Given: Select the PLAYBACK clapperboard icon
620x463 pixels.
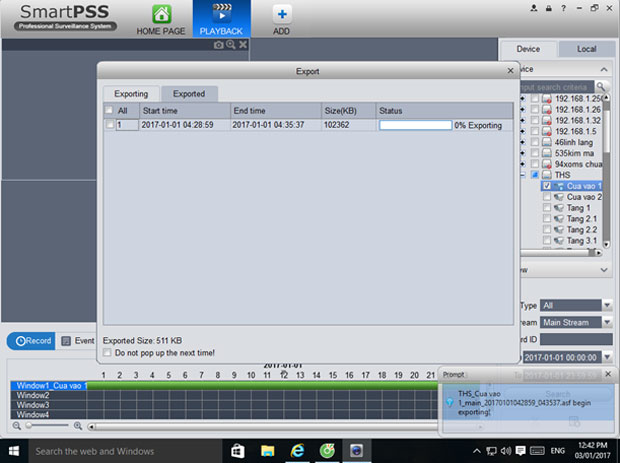Looking at the screenshot, I should click(222, 13).
